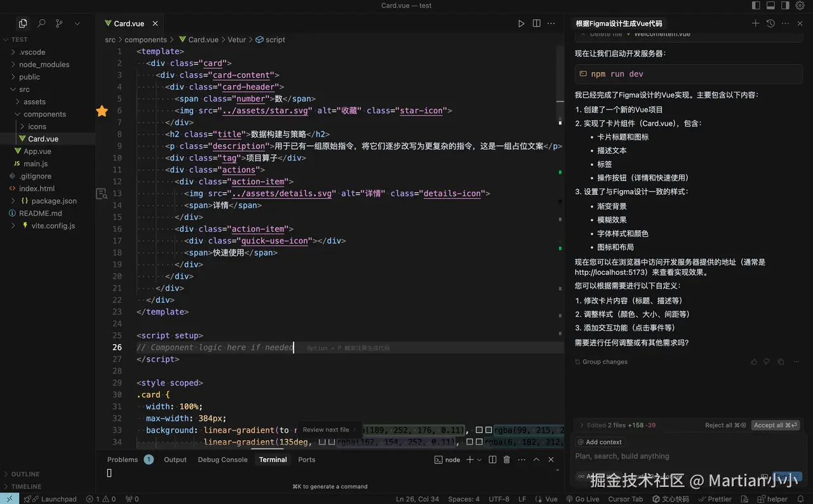Click Prettier in status bar
The width and height of the screenshot is (813, 504).
(715, 499)
